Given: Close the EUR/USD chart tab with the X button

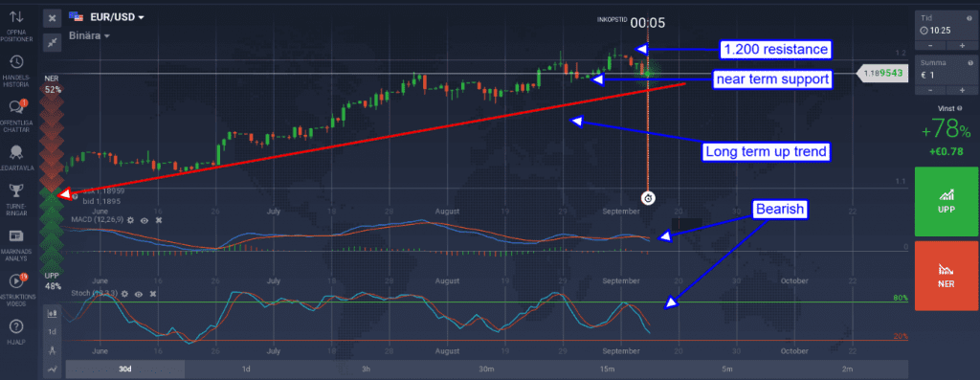Looking at the screenshot, I should pyautogui.click(x=52, y=18).
